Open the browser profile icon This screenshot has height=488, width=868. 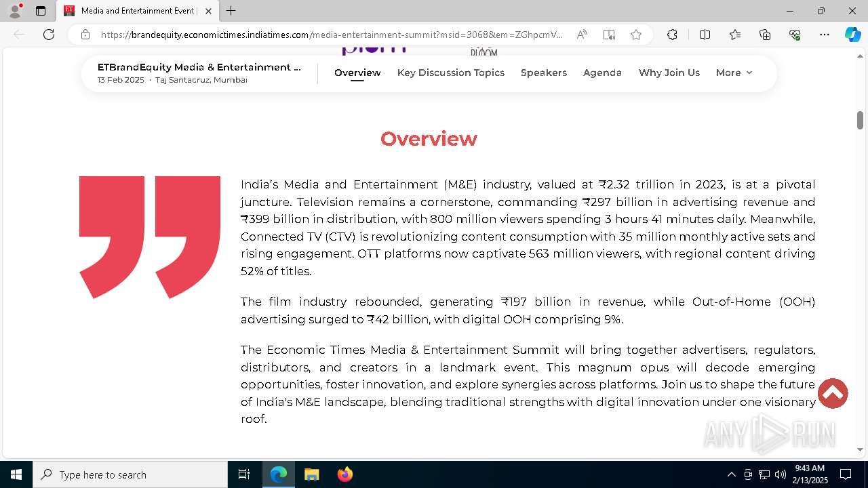15,11
